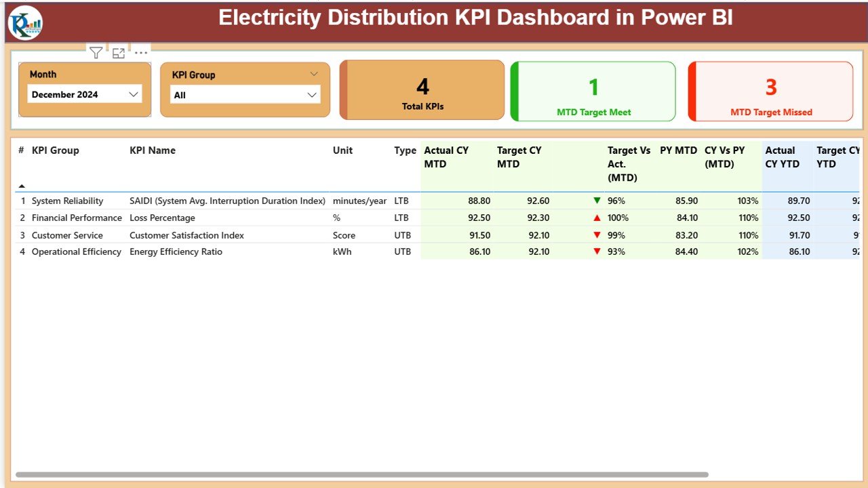Expand the chevron in KPI Group slicer header
868x488 pixels.
click(313, 74)
